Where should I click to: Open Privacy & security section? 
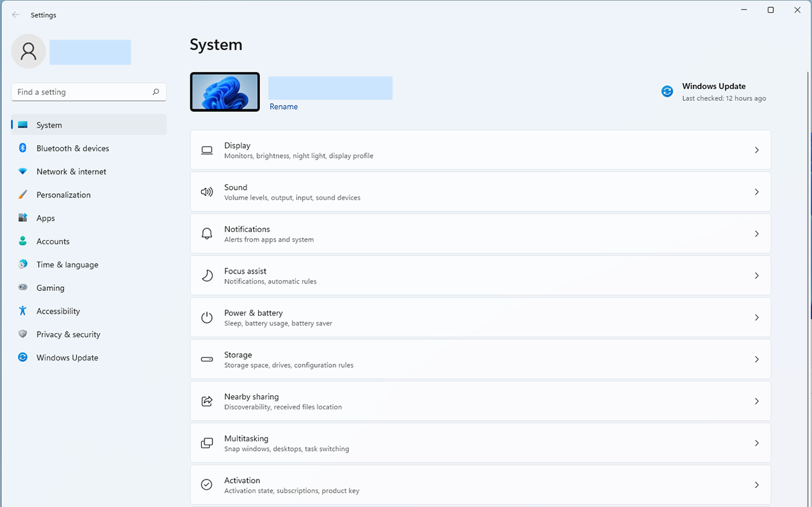pyautogui.click(x=89, y=334)
